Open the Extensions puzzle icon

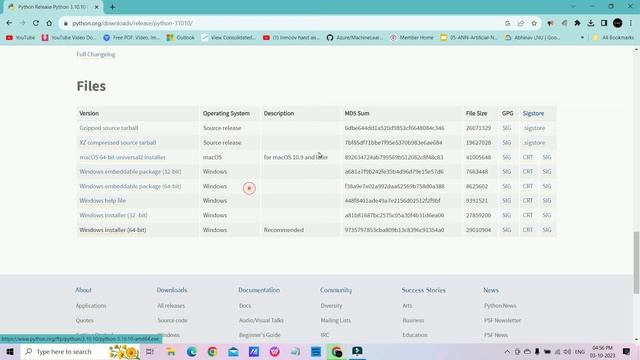point(577,23)
